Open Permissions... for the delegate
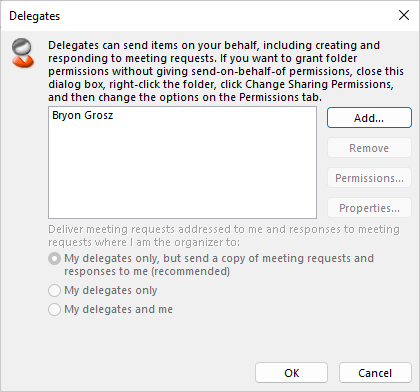The height and width of the screenshot is (392, 420). (369, 178)
